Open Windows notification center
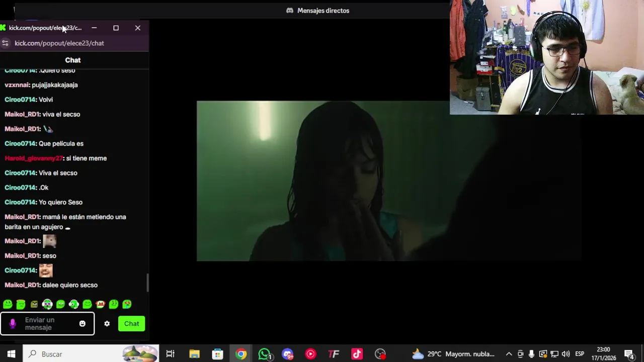 [x=629, y=354]
